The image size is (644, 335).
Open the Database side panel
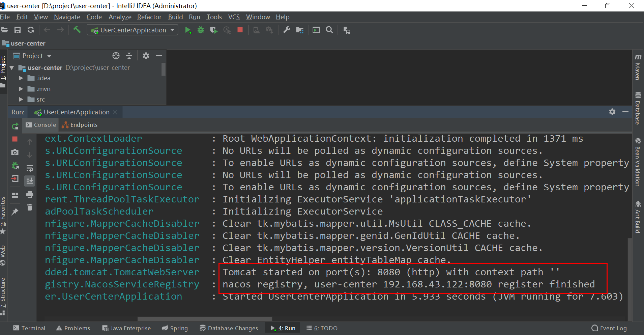[638, 108]
